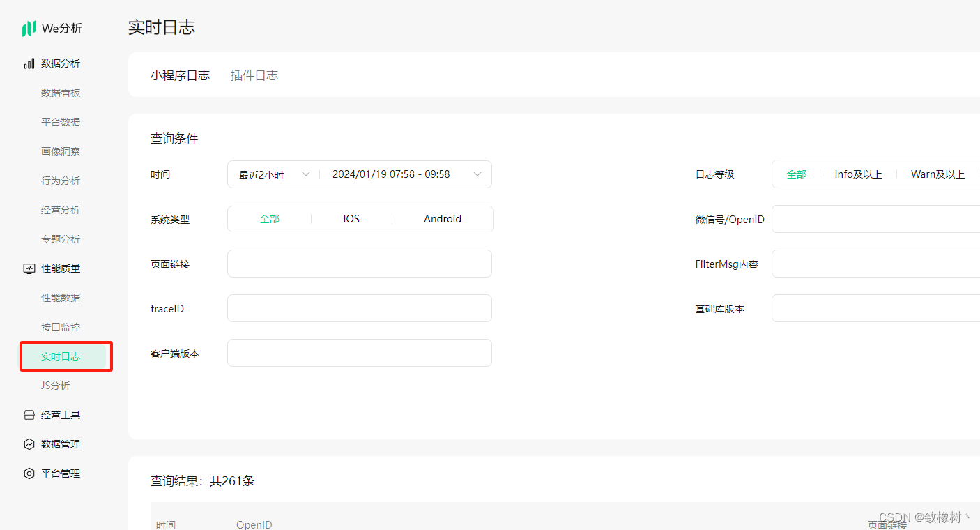980x530 pixels.
Task: Click the 实时日志 page title
Action: tap(162, 27)
